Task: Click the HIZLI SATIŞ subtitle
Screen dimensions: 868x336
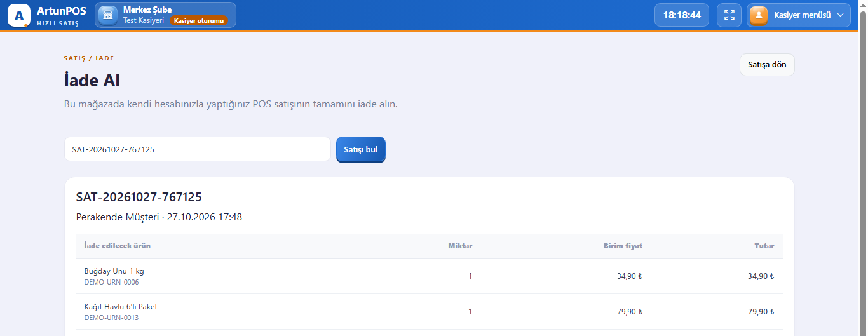Action: [58, 23]
